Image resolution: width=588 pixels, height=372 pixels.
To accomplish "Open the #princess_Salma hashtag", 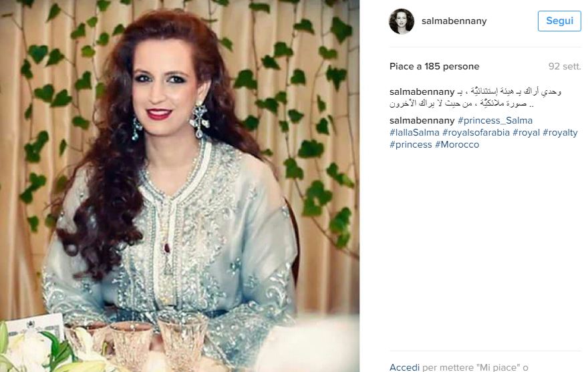I will (x=495, y=120).
